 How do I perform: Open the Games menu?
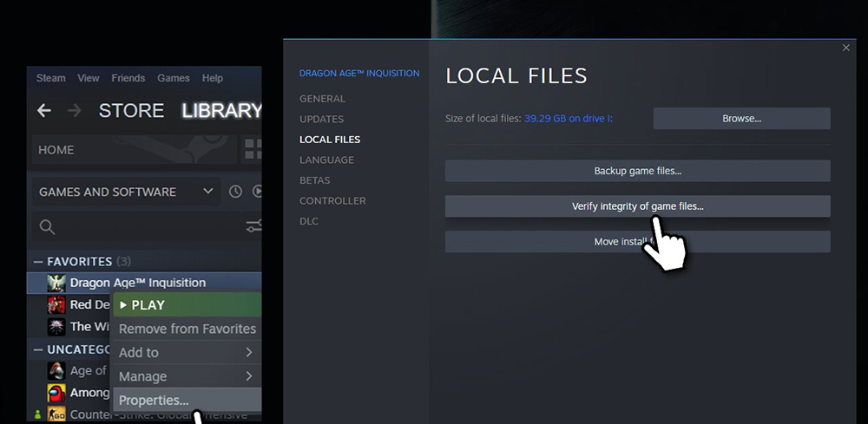click(x=174, y=78)
